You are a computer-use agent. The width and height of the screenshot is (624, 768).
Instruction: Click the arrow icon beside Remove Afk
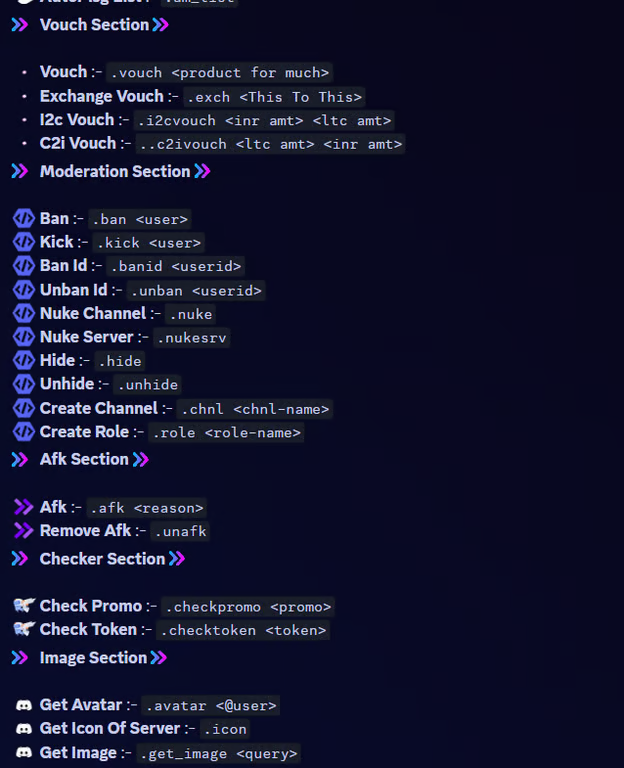click(x=24, y=531)
